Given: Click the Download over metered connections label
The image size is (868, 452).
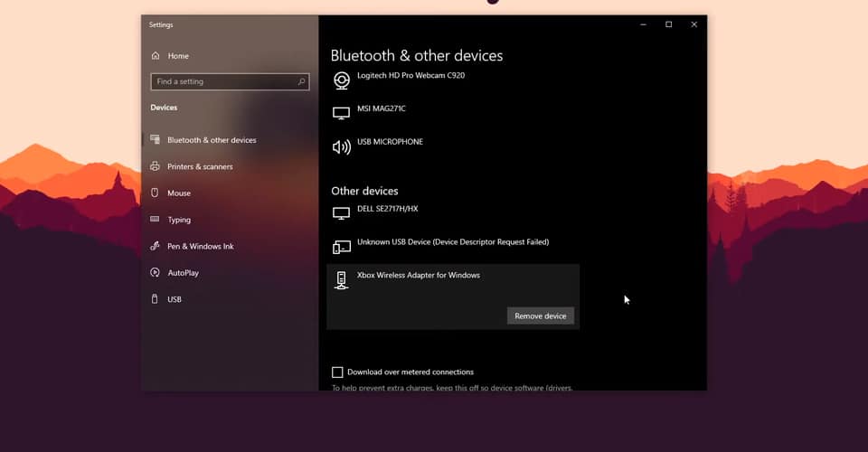Looking at the screenshot, I should pos(410,372).
